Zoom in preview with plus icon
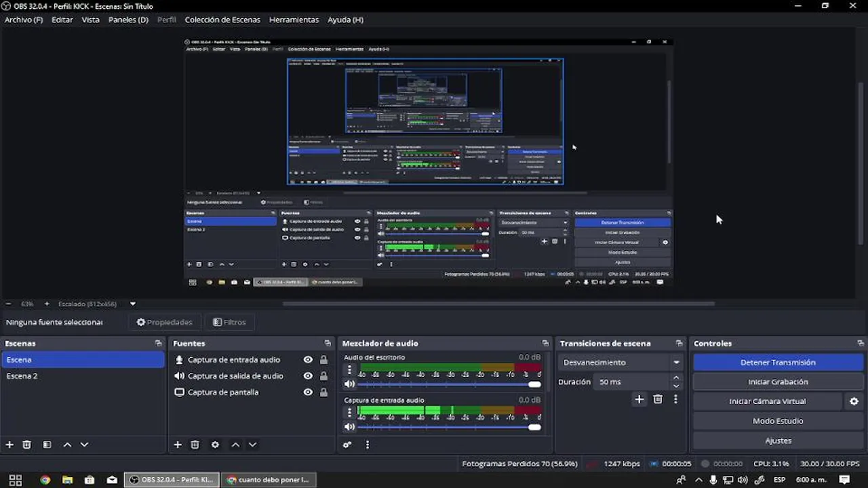 click(x=47, y=304)
